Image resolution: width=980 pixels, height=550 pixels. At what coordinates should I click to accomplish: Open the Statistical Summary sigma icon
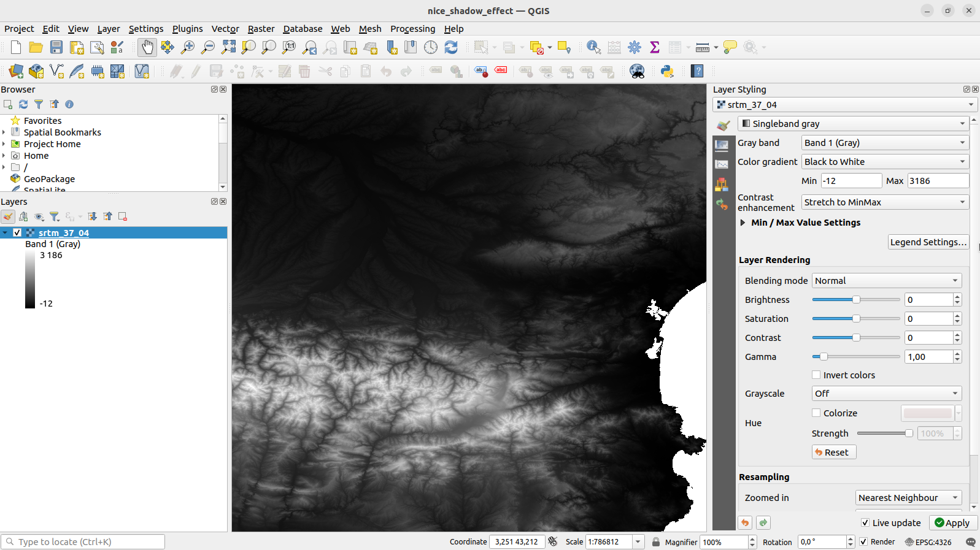[x=655, y=47]
